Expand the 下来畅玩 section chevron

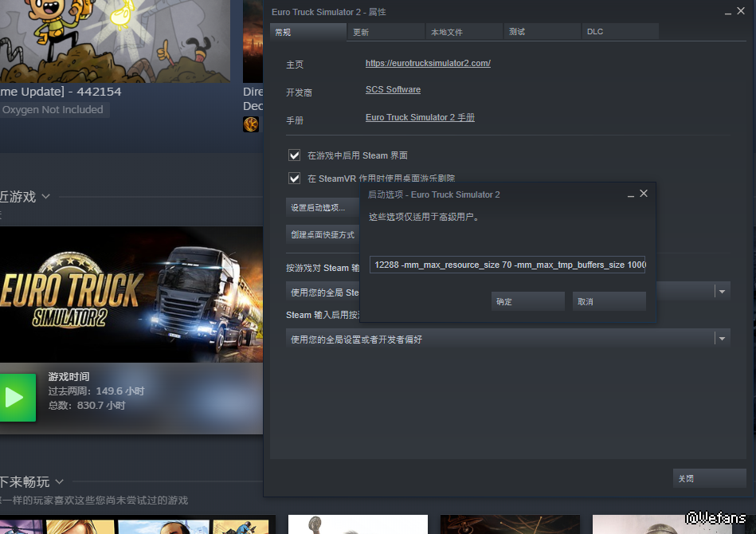tap(59, 481)
